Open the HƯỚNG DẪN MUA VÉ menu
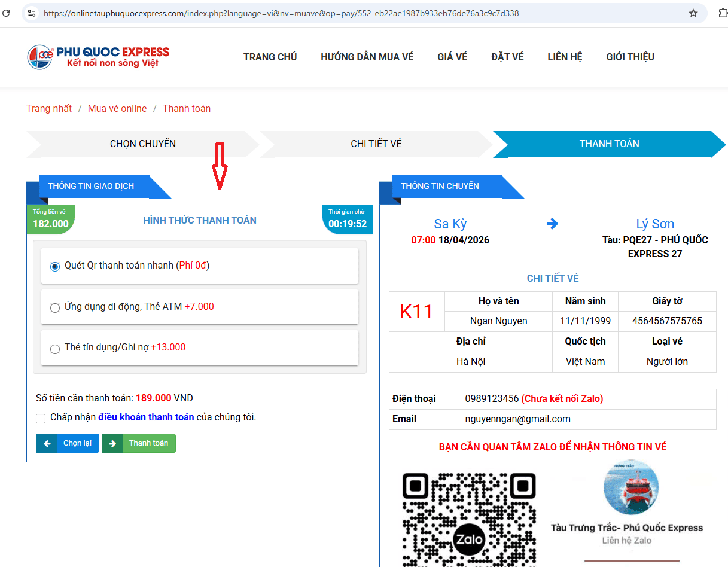The image size is (728, 567). 367,57
